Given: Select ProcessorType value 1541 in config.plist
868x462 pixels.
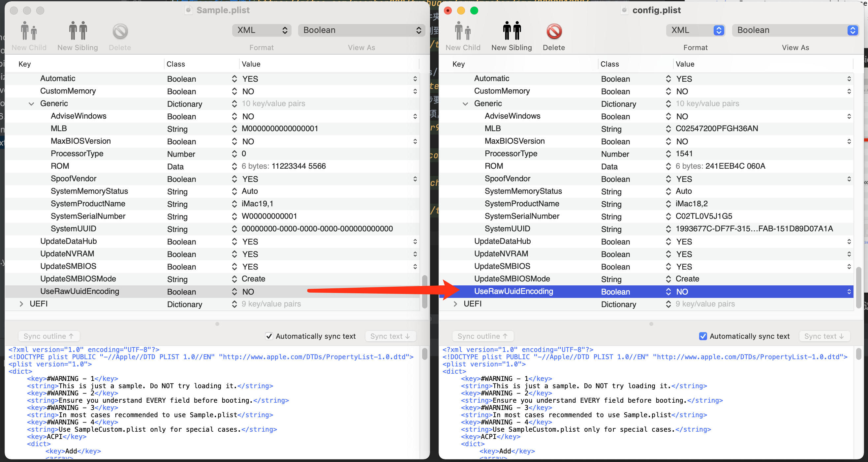Looking at the screenshot, I should [x=684, y=154].
